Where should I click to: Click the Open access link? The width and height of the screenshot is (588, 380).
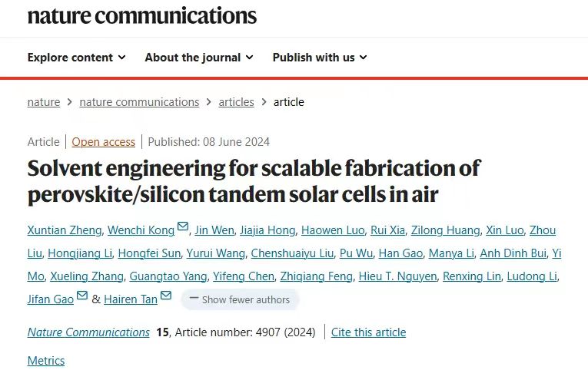click(x=103, y=142)
